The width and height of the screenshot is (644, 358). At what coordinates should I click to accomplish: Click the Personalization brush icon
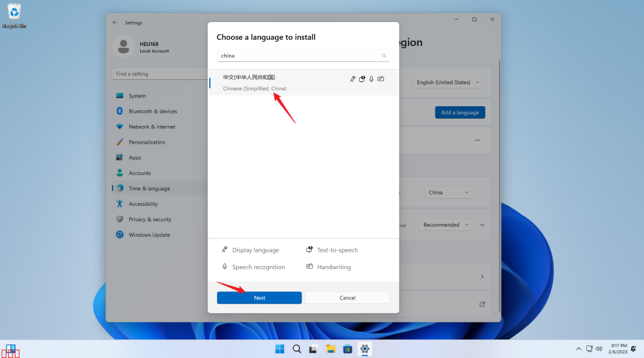click(x=119, y=142)
